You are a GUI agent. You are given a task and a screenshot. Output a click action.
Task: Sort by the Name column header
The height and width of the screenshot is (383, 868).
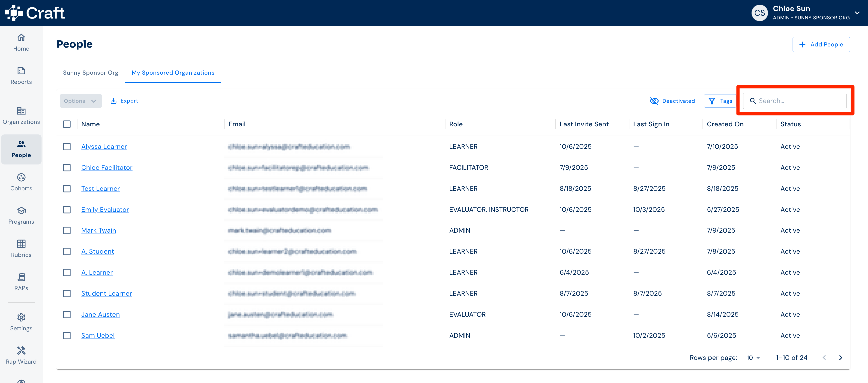coord(90,124)
